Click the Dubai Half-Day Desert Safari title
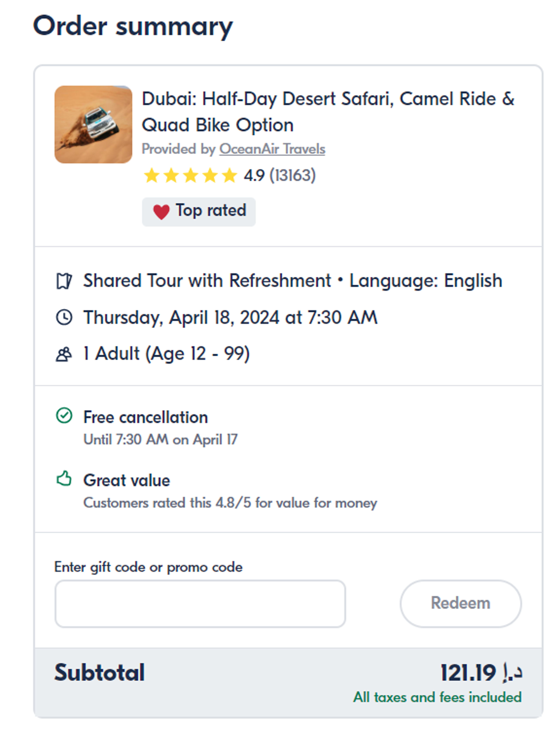This screenshot has height=736, width=560. click(x=328, y=112)
